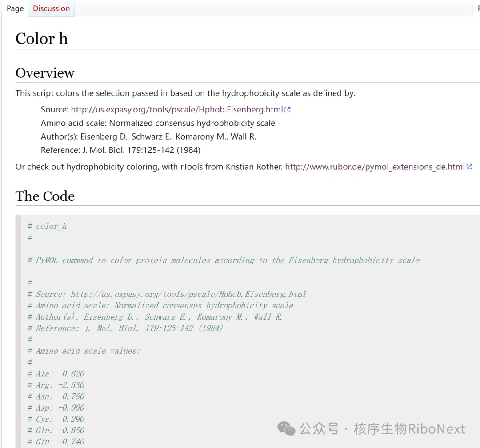Click external-link icon after the rubor.de URL

(469, 167)
